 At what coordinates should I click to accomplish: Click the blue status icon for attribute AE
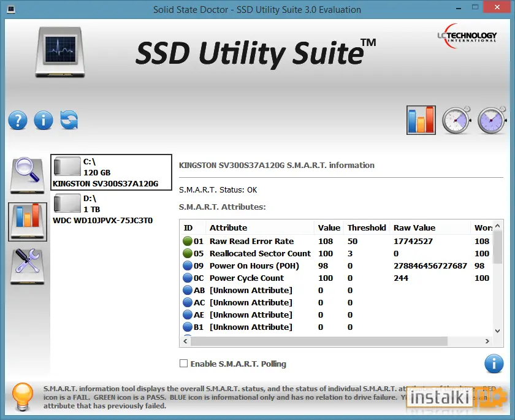tap(188, 315)
